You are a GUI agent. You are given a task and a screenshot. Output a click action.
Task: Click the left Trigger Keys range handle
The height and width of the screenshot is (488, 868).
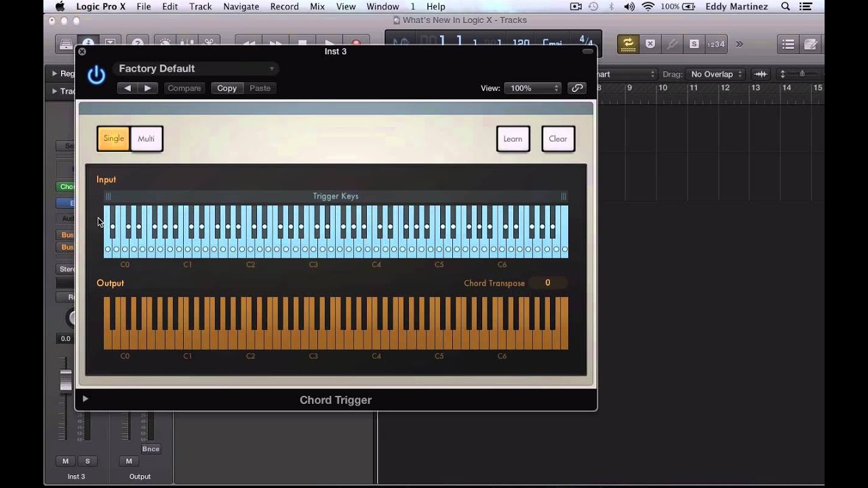click(108, 197)
